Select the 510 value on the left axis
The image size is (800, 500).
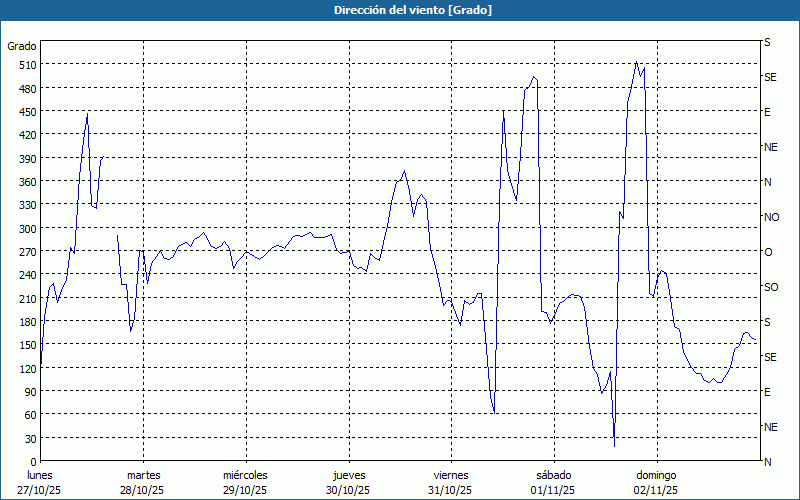(26, 65)
